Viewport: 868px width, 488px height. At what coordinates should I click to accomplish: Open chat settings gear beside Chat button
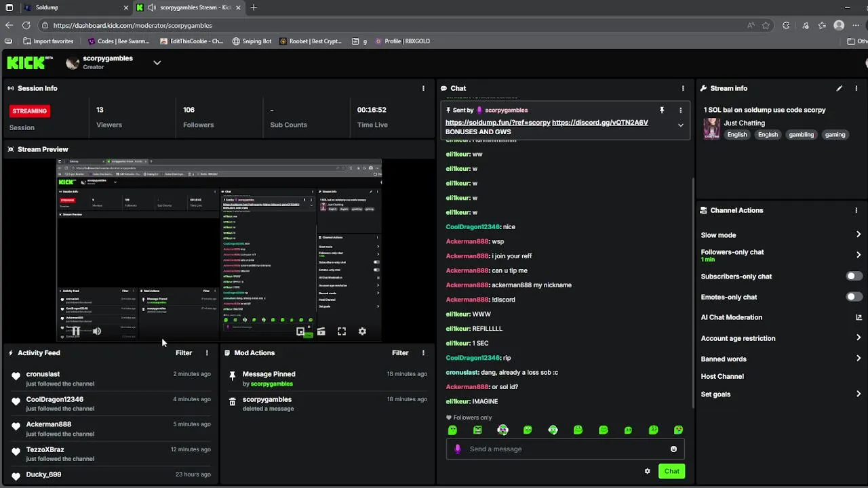(x=647, y=471)
